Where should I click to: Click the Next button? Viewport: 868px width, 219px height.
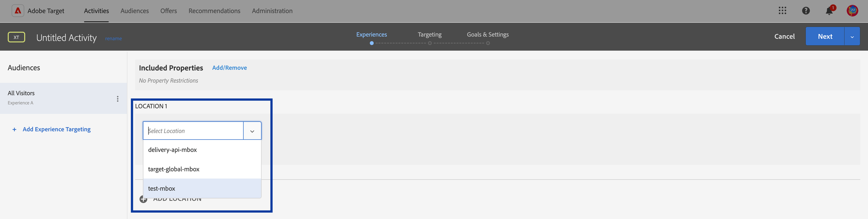(825, 36)
